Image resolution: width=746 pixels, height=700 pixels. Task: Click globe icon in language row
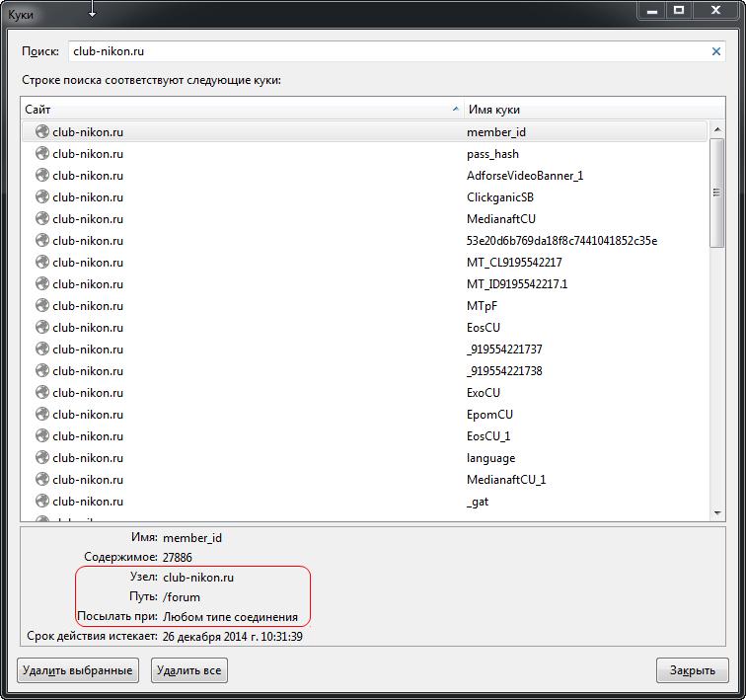42,458
